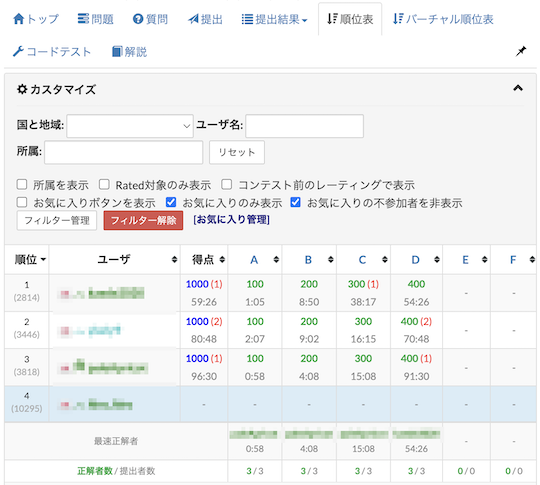Click sort arrows for problem B column
This screenshot has height=485, width=540.
point(331,260)
